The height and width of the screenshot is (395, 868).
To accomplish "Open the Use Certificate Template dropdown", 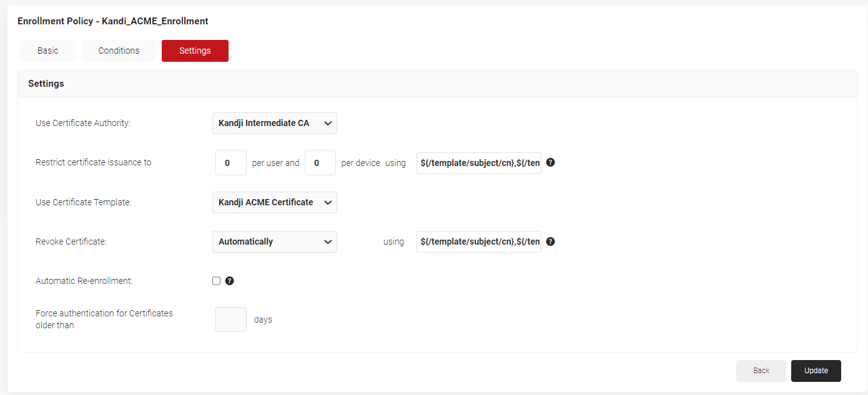I will pos(275,202).
